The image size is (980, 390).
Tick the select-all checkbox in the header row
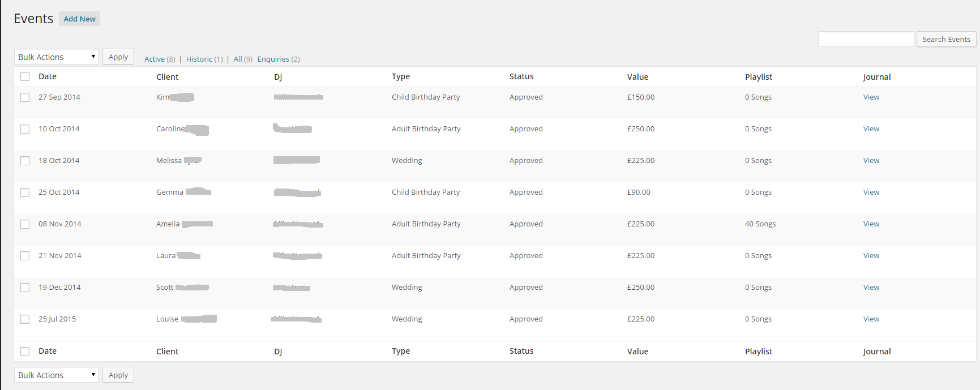click(x=25, y=76)
